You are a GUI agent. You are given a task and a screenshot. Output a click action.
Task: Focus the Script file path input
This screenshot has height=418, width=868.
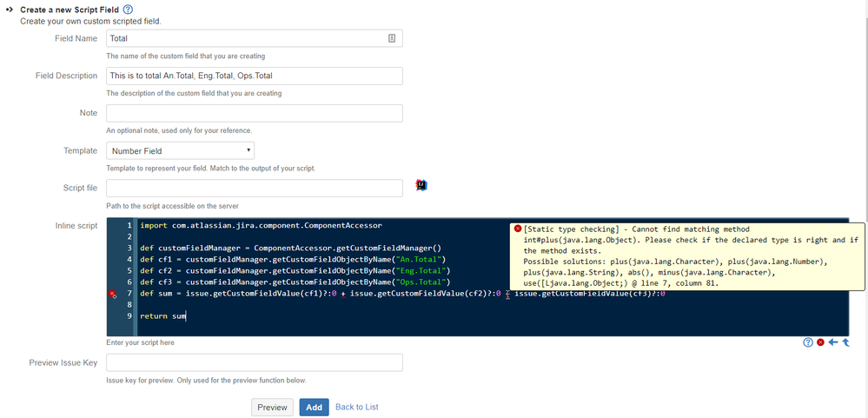pyautogui.click(x=254, y=188)
